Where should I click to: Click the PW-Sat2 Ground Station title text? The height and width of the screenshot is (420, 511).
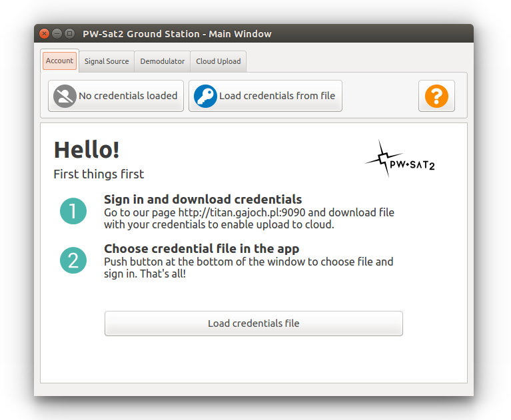click(x=177, y=34)
